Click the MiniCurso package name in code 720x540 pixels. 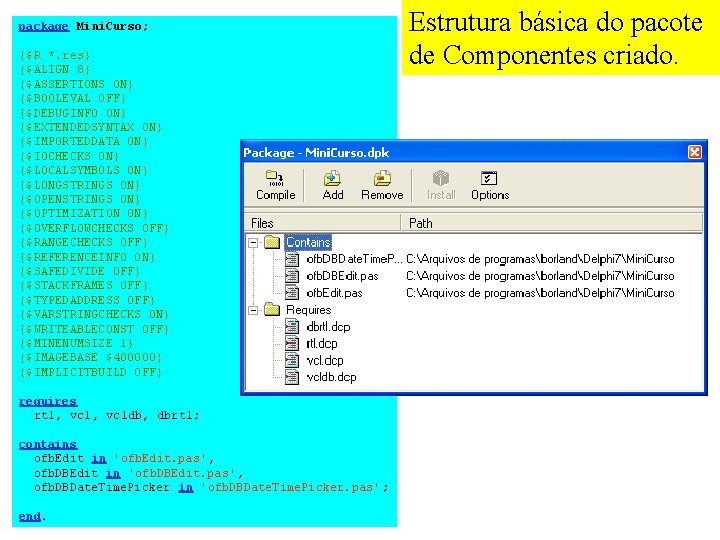click(x=109, y=26)
